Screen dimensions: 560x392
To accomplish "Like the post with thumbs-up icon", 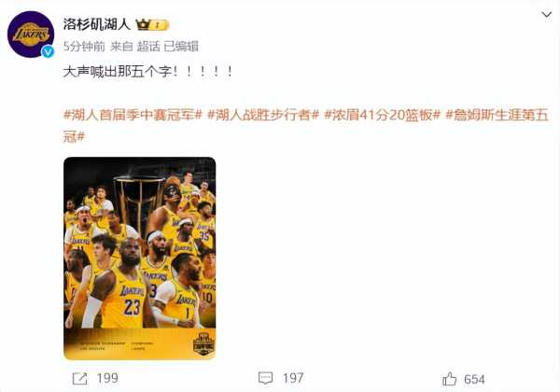I will pos(450,379).
